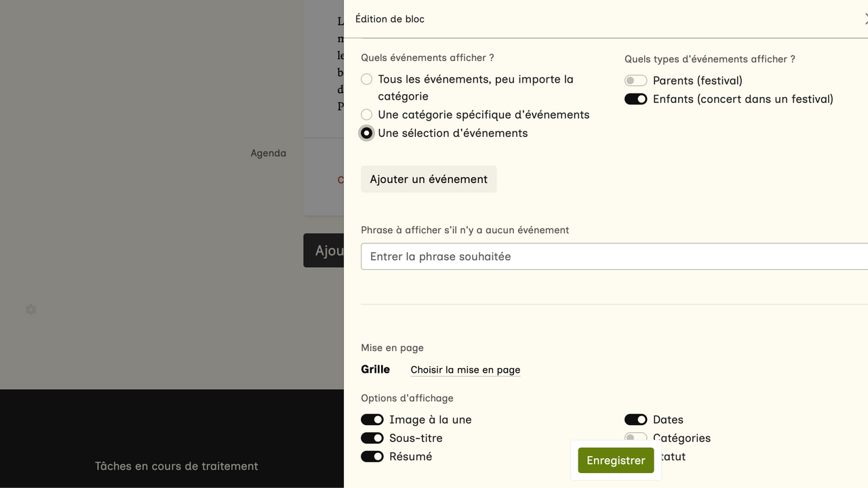Close the Édition de bloc panel
This screenshot has height=488, width=868.
coord(865,19)
